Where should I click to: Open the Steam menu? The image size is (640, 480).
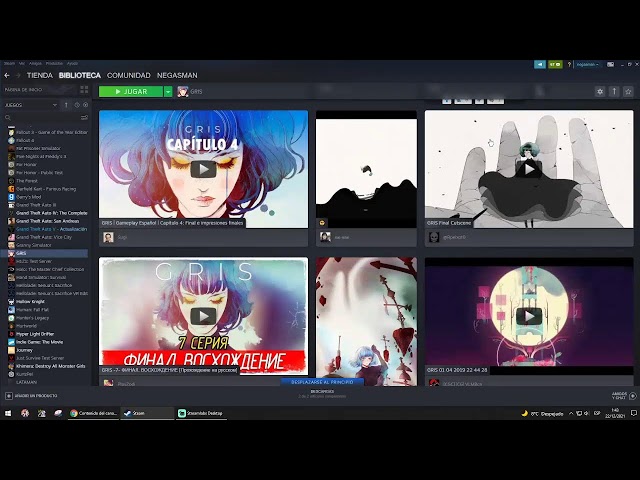(9, 63)
